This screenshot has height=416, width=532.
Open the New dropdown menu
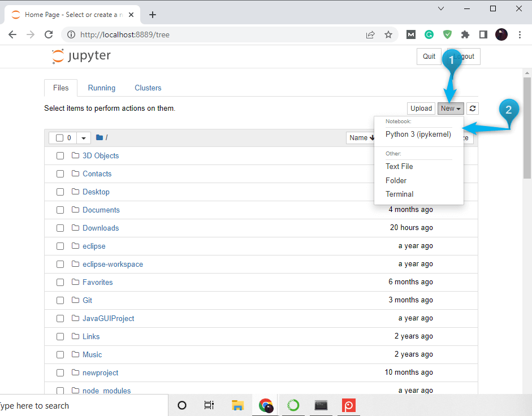(451, 108)
